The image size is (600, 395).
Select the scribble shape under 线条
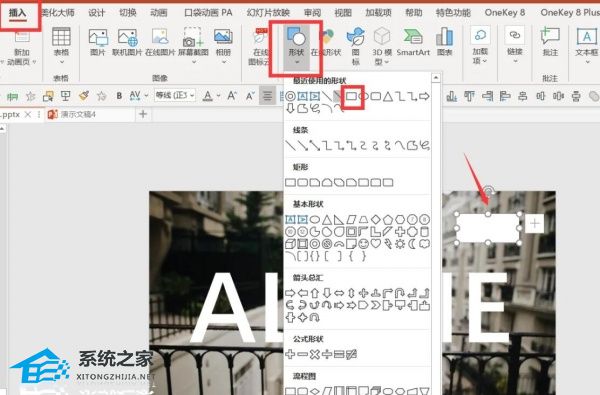tap(424, 145)
